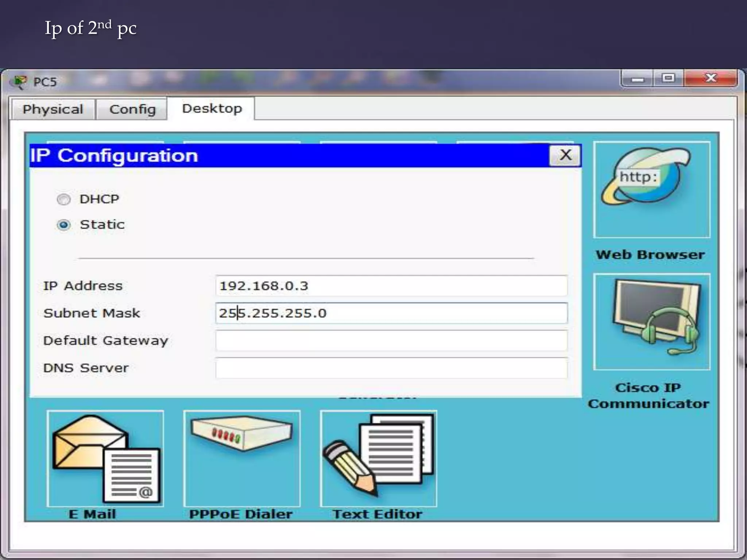Click the Subnet Mask input field
Viewport: 747px width, 560px height.
pos(391,313)
